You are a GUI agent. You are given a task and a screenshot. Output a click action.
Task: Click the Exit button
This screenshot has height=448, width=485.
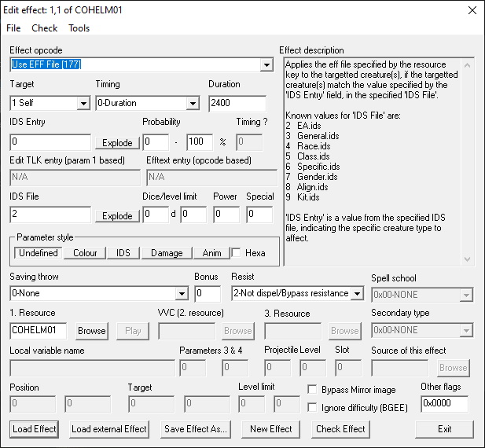(x=444, y=429)
